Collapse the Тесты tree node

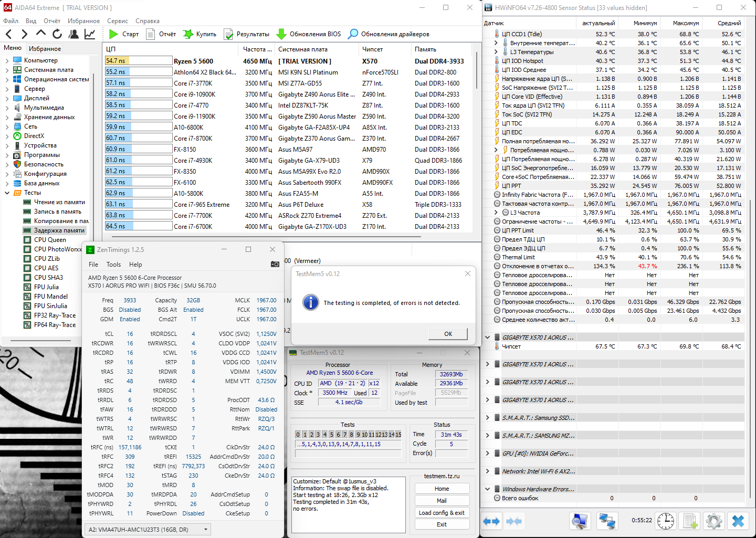7,193
